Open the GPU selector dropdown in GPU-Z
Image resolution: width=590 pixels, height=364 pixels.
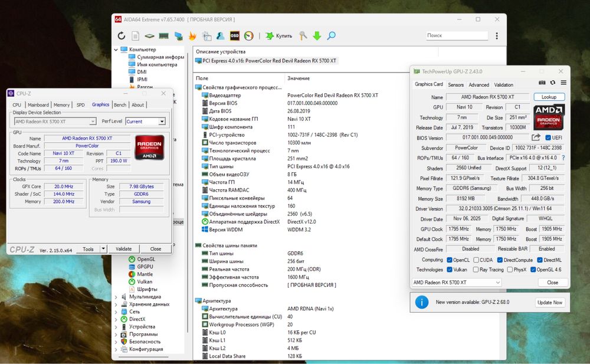457,283
